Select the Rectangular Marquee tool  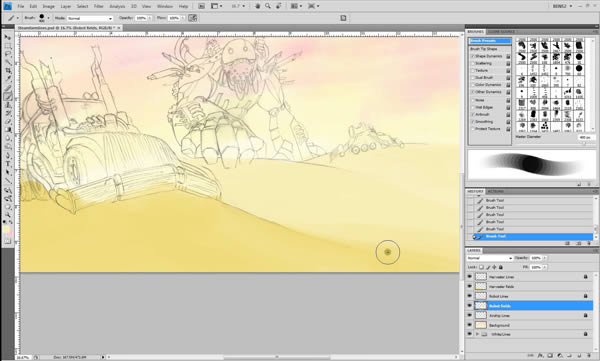click(x=7, y=46)
